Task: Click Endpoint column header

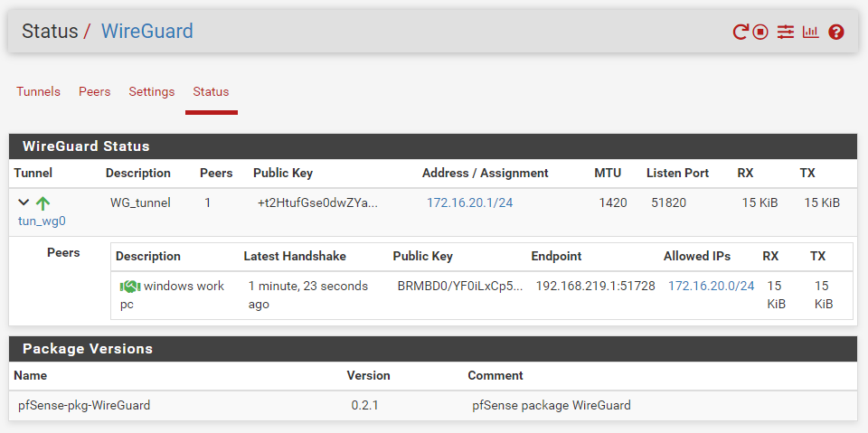Action: pos(556,257)
